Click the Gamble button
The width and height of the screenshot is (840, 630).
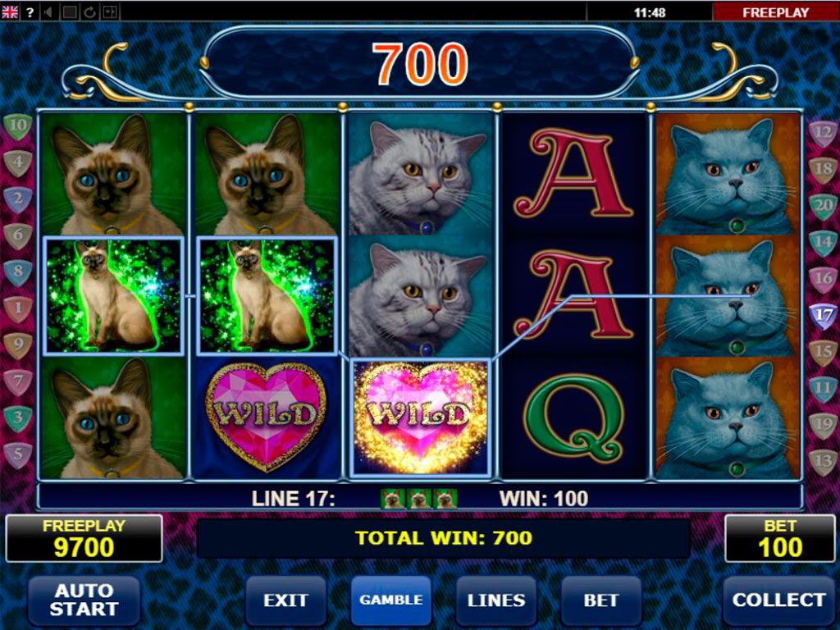(x=391, y=600)
